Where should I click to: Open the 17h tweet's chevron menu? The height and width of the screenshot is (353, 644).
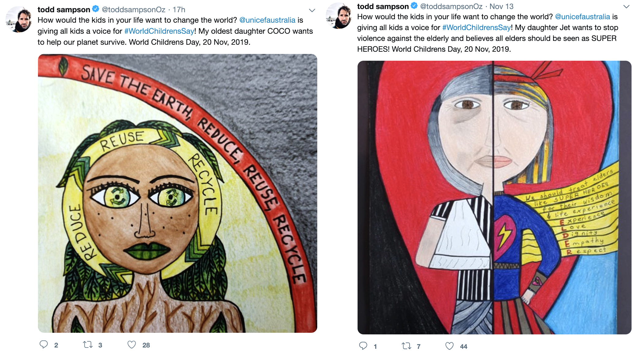pos(312,10)
